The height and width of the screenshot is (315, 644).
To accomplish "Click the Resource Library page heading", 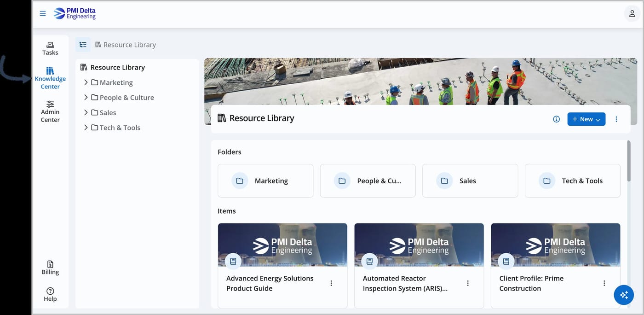I will 261,118.
